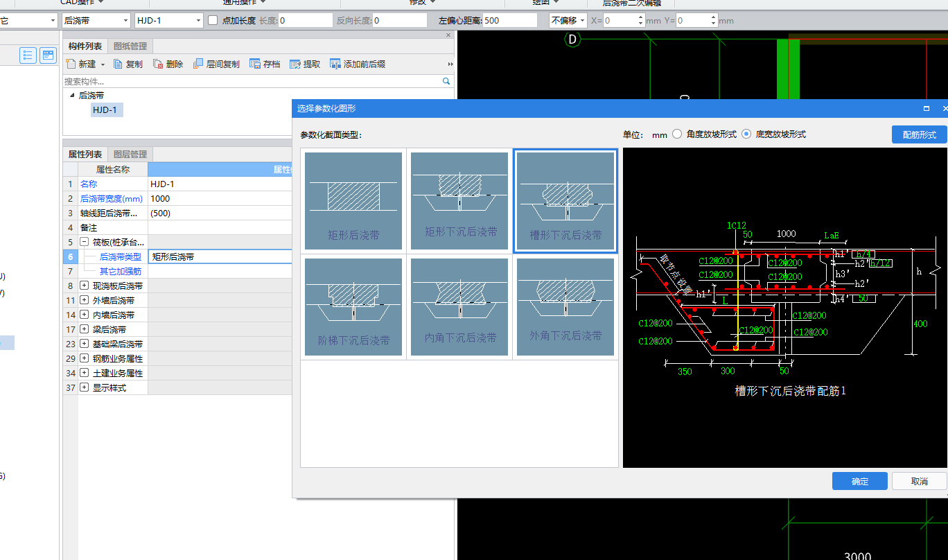Expand the 外墙后浇带 property group

[x=85, y=300]
